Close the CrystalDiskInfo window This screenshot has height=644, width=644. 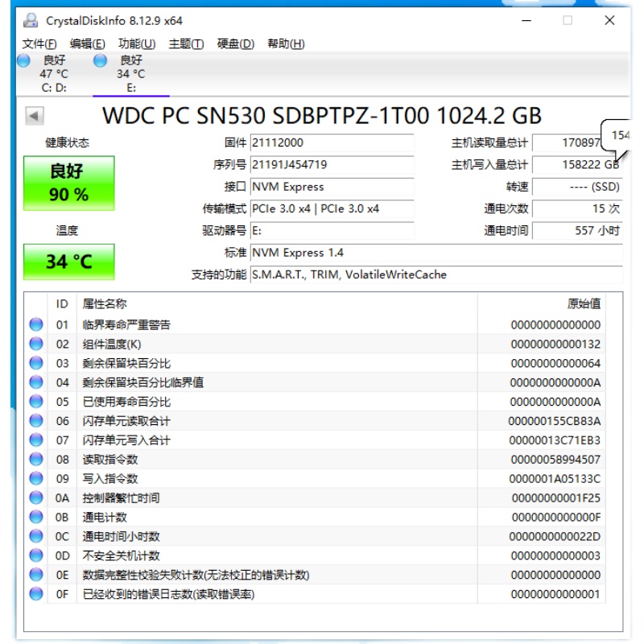tap(609, 20)
